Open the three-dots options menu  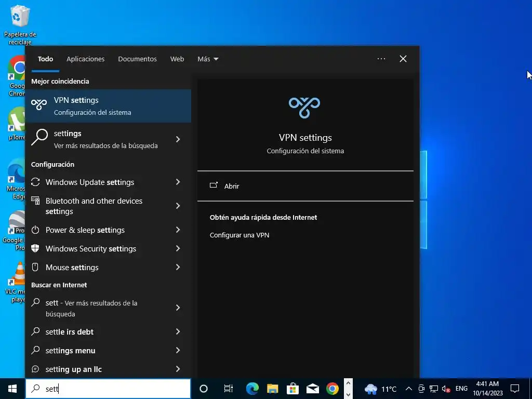pyautogui.click(x=381, y=59)
